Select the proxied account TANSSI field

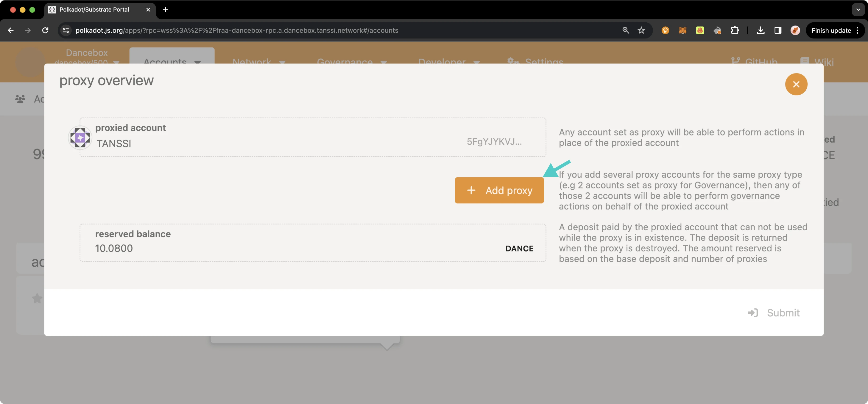pyautogui.click(x=313, y=137)
